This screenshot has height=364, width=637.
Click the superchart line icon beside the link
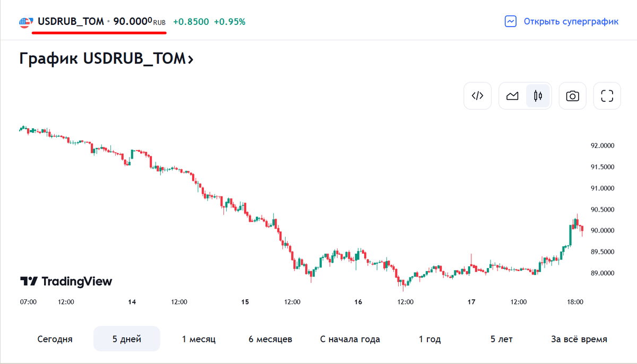510,21
